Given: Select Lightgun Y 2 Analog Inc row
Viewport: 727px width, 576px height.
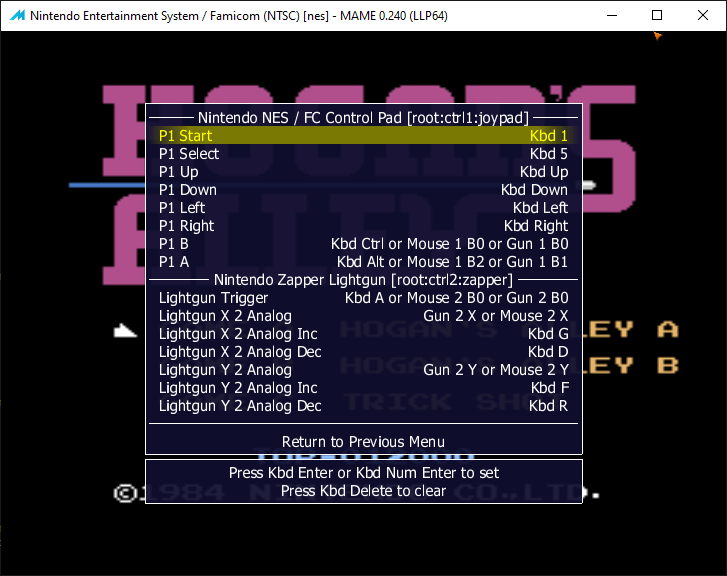Looking at the screenshot, I should click(x=363, y=388).
